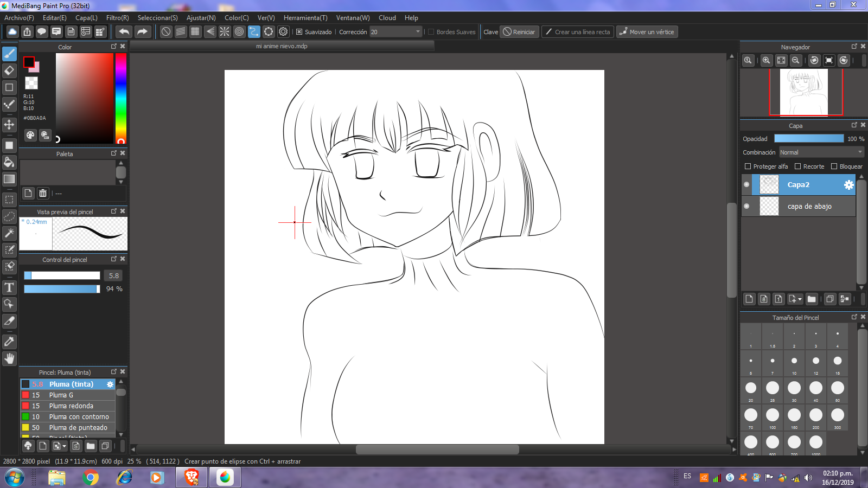Select the Pluma con contorno brush

pyautogui.click(x=68, y=416)
